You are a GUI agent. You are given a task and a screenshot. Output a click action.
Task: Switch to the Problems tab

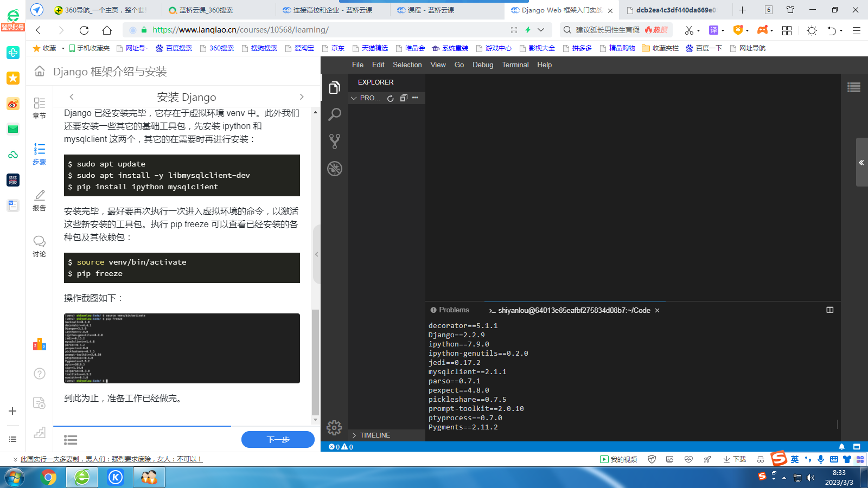pos(453,310)
